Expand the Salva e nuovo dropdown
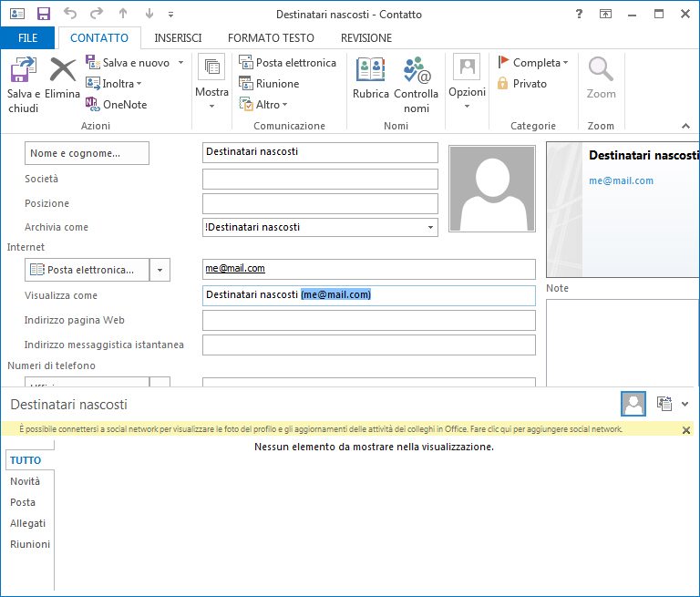700x597 pixels. click(180, 62)
